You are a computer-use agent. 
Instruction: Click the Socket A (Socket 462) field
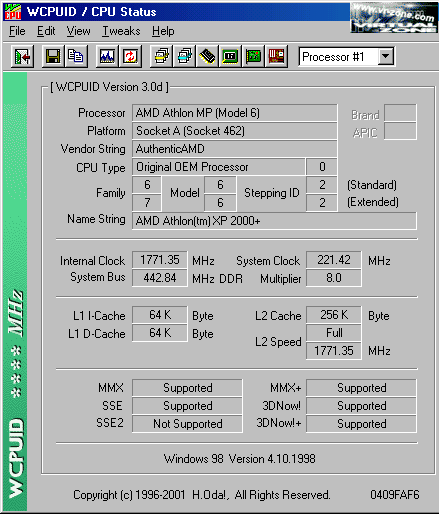click(235, 131)
